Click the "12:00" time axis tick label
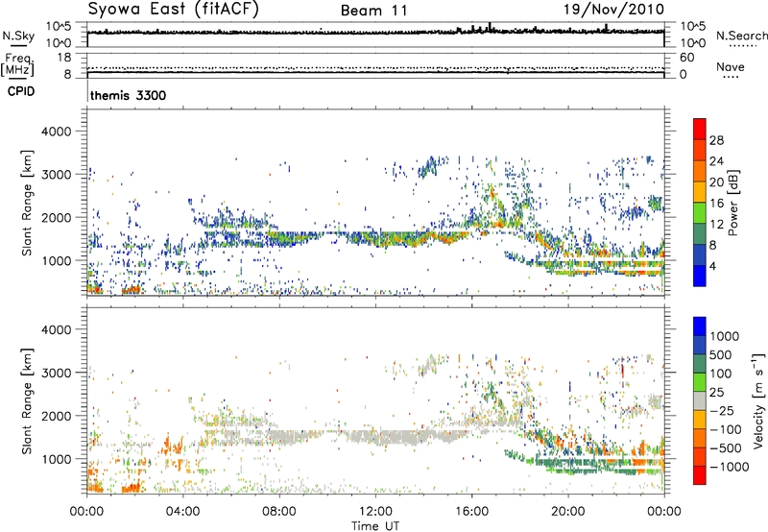768x532 pixels. point(375,512)
